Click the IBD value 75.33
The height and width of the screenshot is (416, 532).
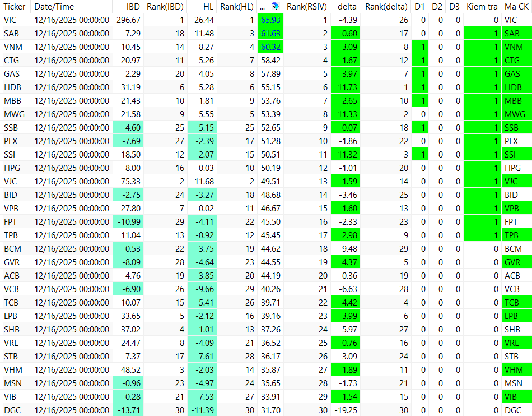[x=130, y=181]
